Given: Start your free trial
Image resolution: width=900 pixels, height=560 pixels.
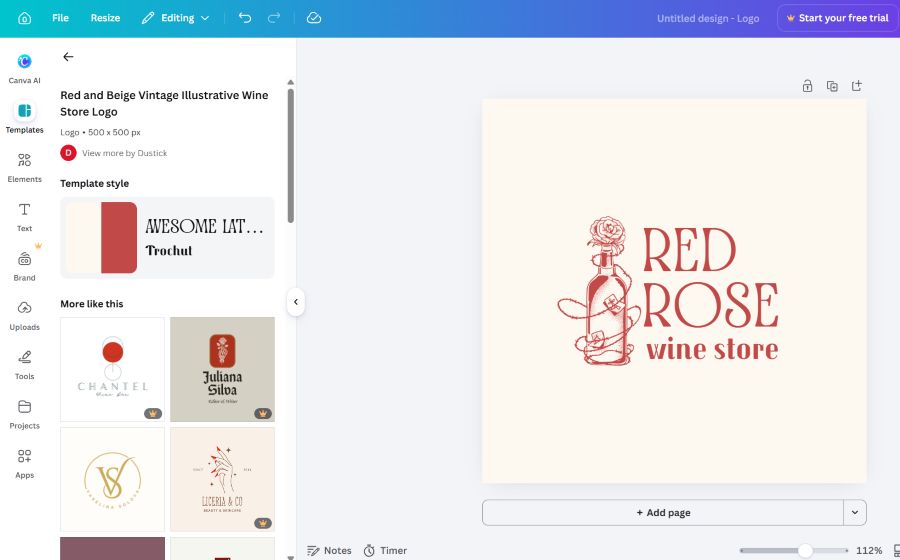Looking at the screenshot, I should pyautogui.click(x=837, y=18).
